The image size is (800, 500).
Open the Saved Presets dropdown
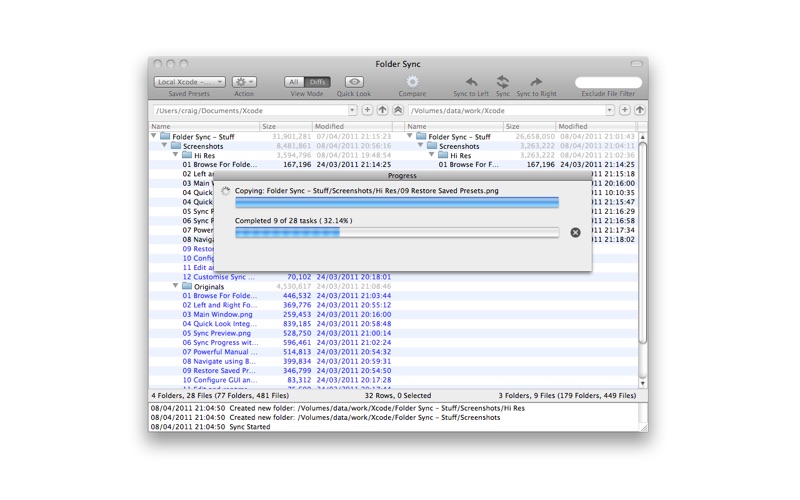[189, 82]
